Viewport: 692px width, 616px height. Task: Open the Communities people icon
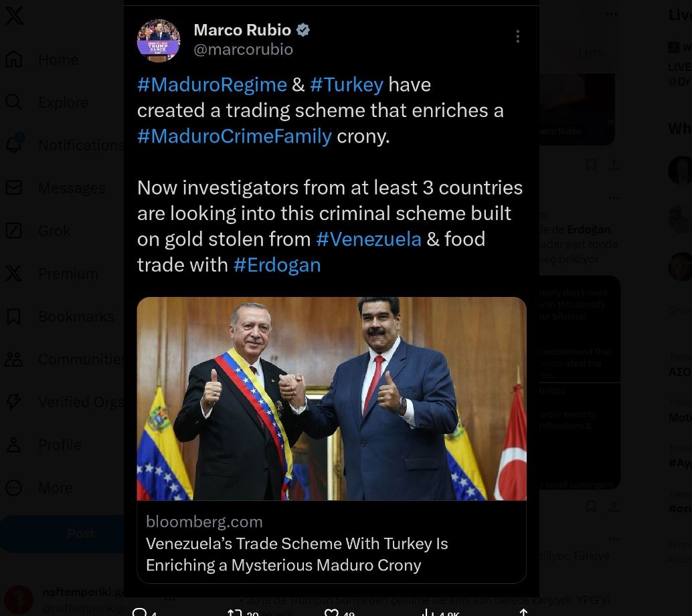click(x=13, y=359)
